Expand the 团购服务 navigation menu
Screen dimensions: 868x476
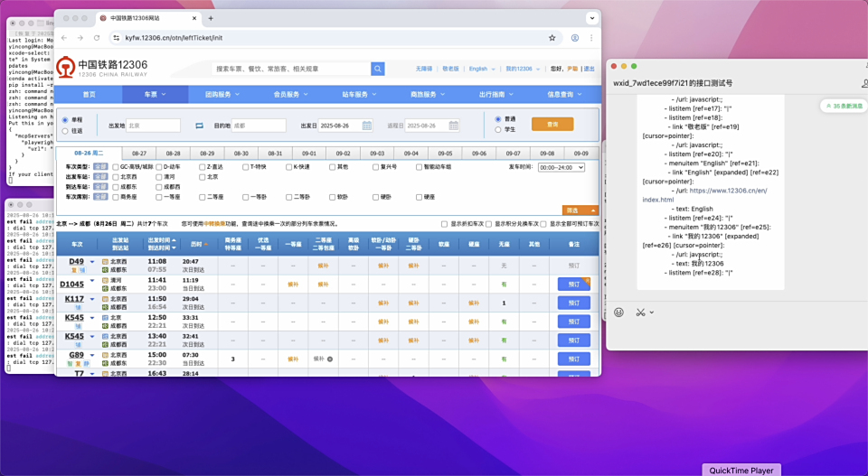[222, 95]
